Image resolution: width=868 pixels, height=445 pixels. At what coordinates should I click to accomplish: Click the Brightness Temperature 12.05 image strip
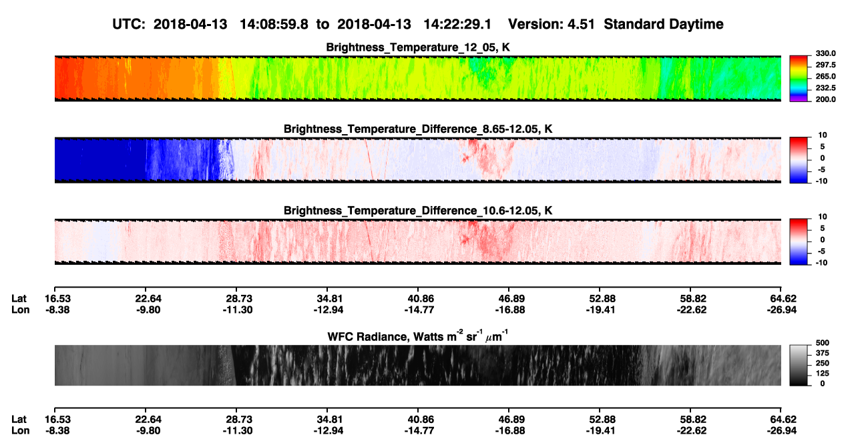click(417, 78)
